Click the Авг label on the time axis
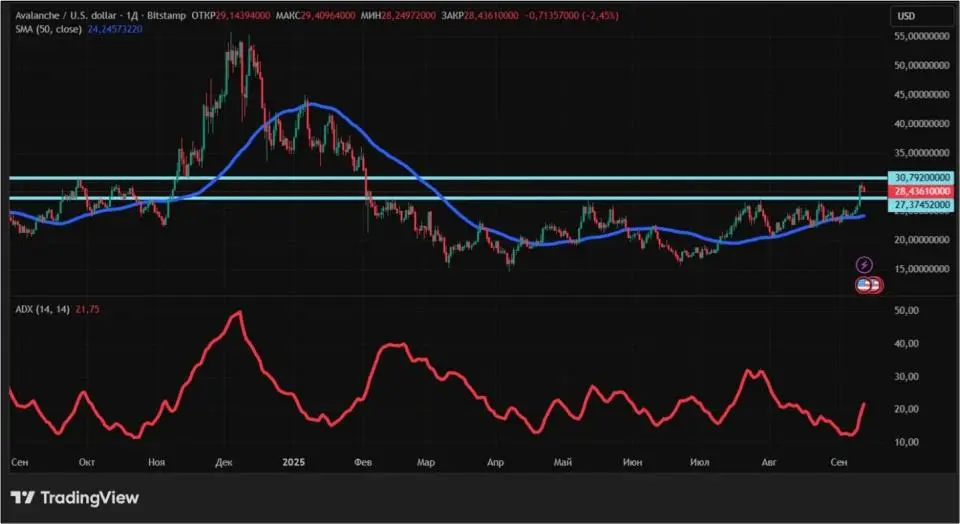960x524 pixels. (769, 463)
